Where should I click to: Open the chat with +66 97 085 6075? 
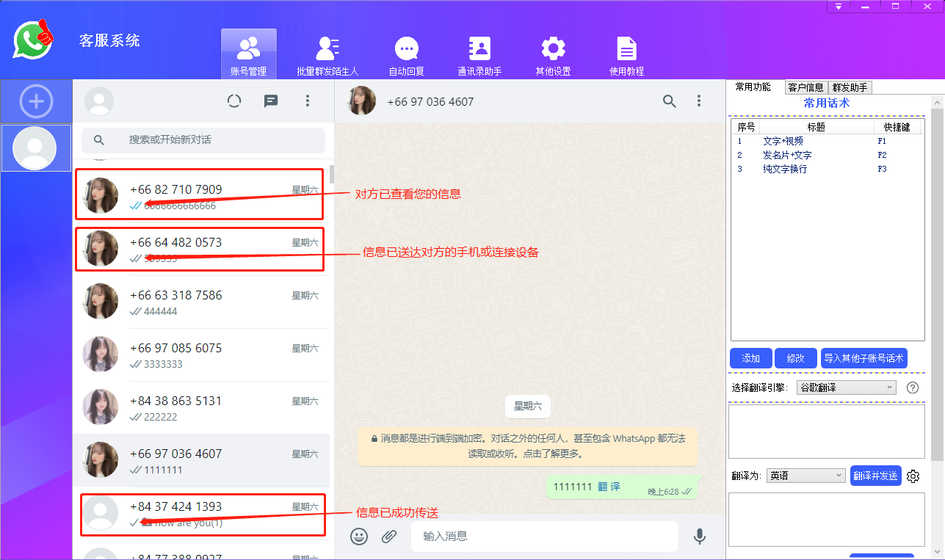pyautogui.click(x=201, y=354)
